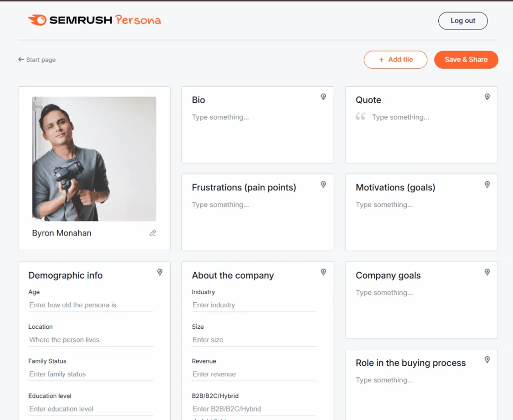This screenshot has height=420, width=513.
Task: Click the Semrush flame logo icon
Action: tap(37, 20)
